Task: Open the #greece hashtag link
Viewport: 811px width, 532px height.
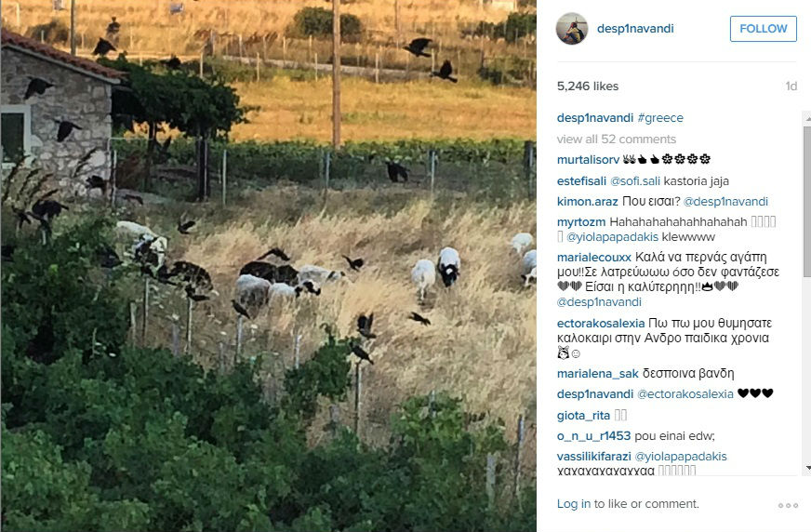Action: (x=660, y=118)
